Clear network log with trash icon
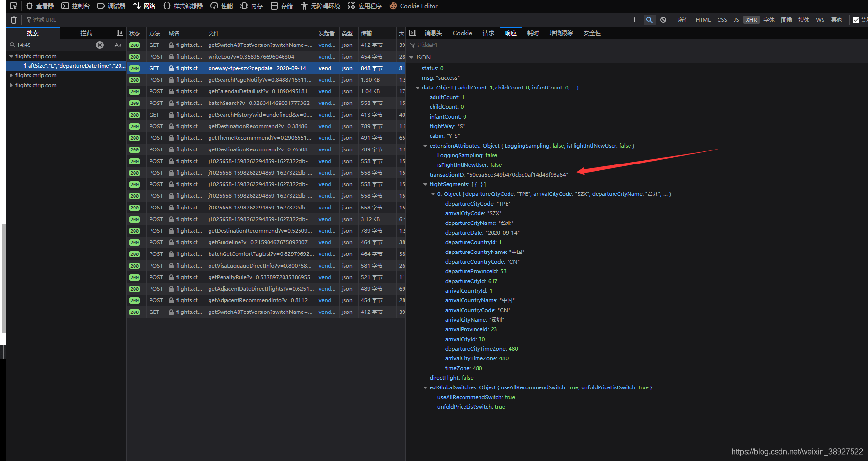The height and width of the screenshot is (461, 868). pos(14,20)
